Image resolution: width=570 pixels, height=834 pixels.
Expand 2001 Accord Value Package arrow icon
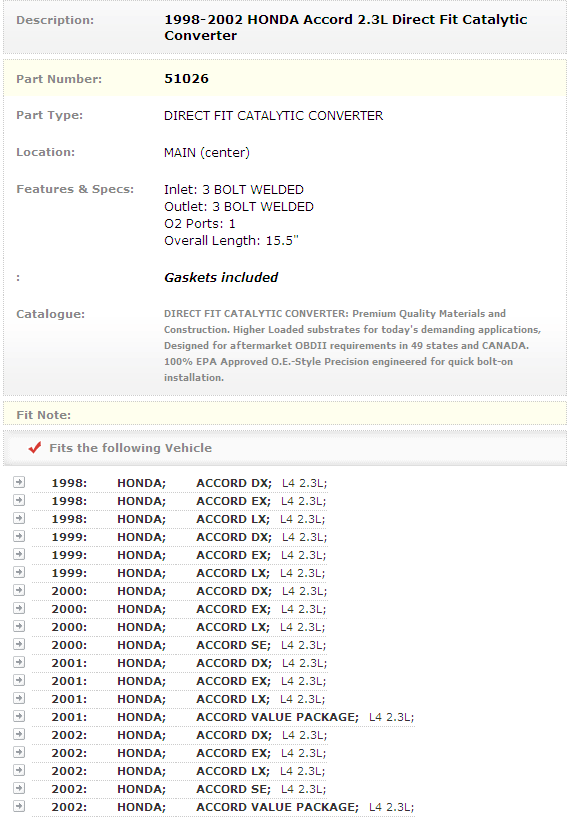[x=19, y=716]
